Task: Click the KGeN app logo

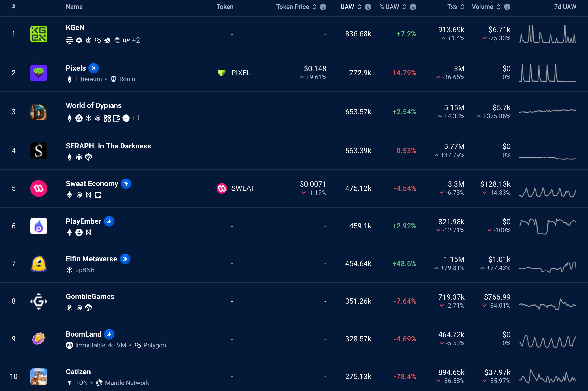Action: (x=39, y=34)
